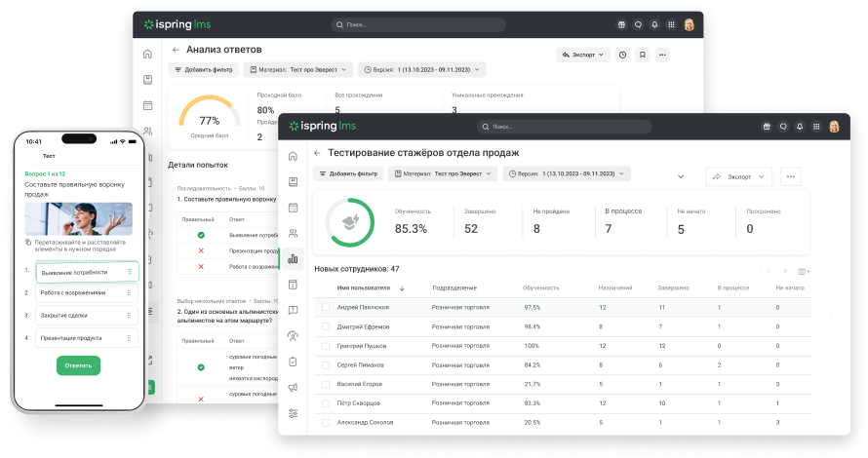Open Андрей Павлюков user row
The width and height of the screenshot is (868, 458).
(563, 307)
